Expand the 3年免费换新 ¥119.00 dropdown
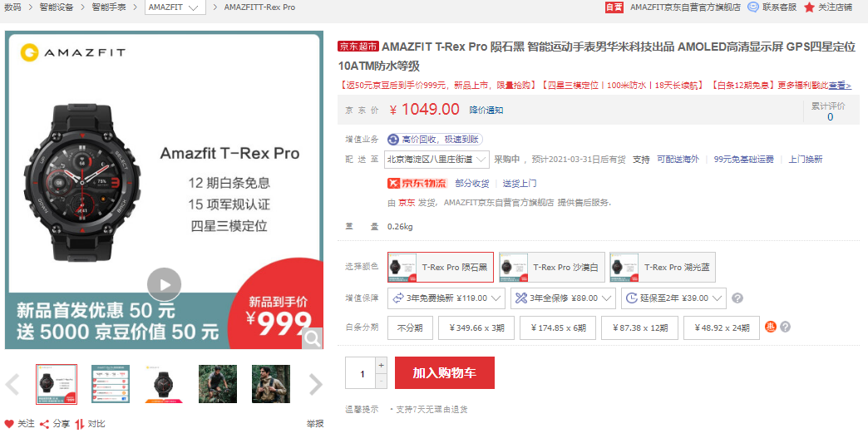 [x=446, y=298]
